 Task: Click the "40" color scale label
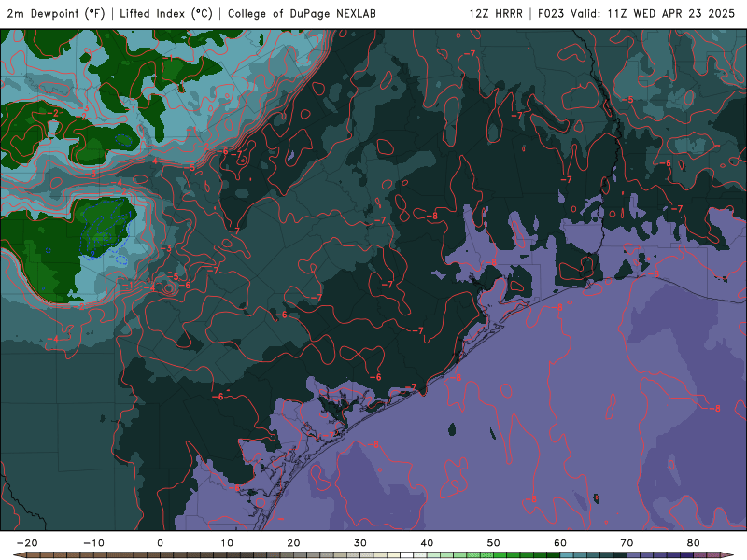click(427, 543)
